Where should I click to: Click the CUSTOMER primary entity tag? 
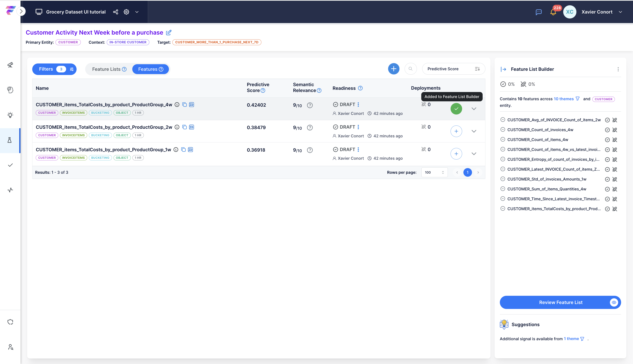coord(68,42)
